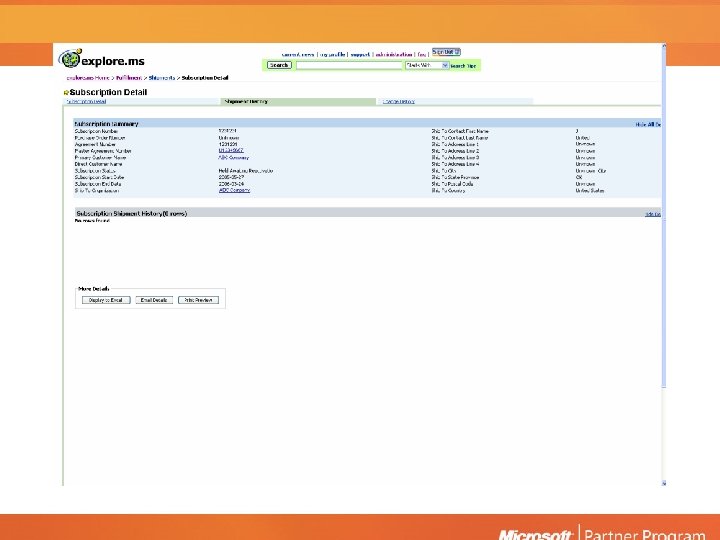Open the Search Tips link
This screenshot has height=540, width=720.
(463, 66)
